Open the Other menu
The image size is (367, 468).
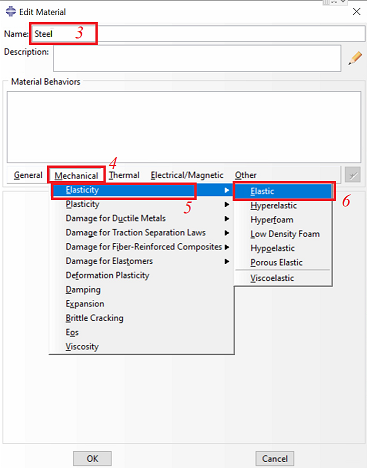pyautogui.click(x=246, y=175)
